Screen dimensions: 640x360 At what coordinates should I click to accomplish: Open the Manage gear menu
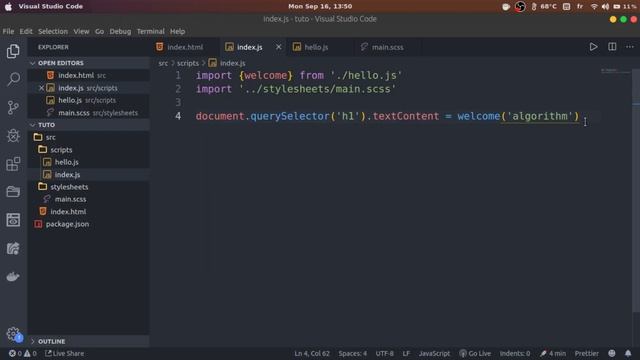(x=13, y=334)
